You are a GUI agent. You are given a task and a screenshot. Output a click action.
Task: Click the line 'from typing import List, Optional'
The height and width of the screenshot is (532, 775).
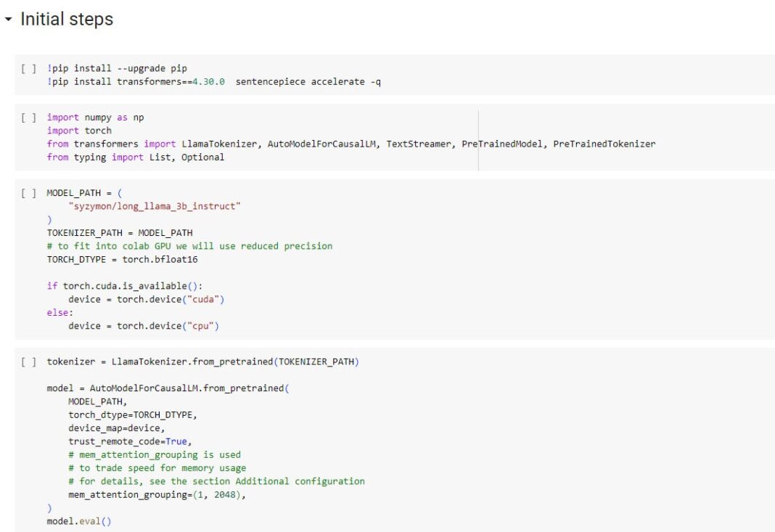[136, 157]
